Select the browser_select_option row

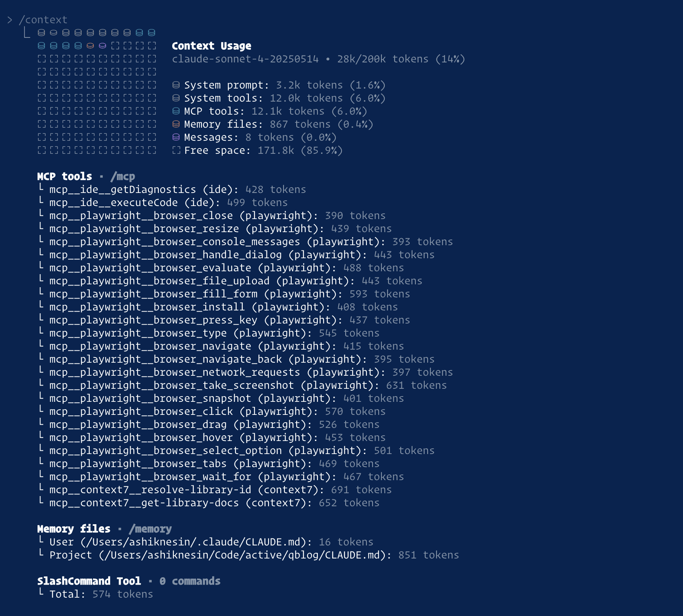(237, 451)
